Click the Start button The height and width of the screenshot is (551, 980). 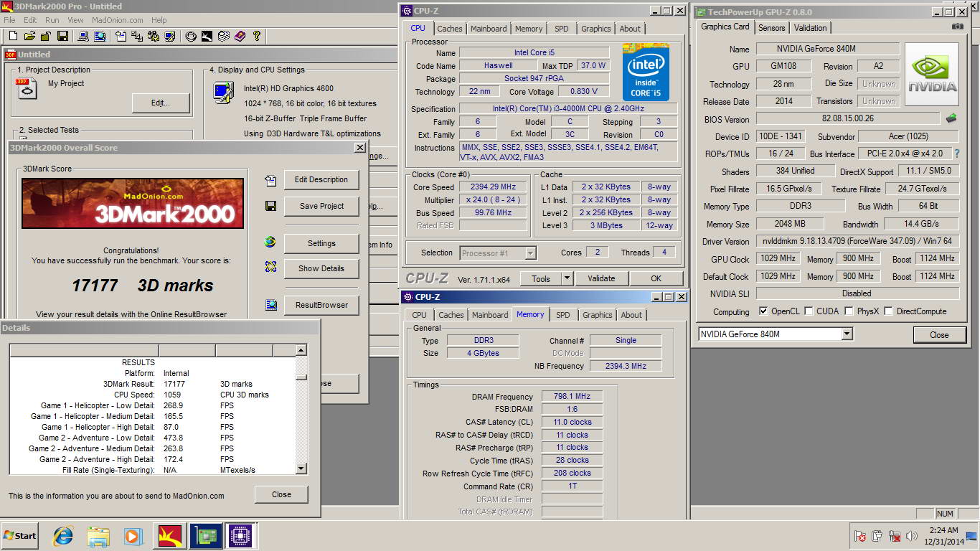19,536
